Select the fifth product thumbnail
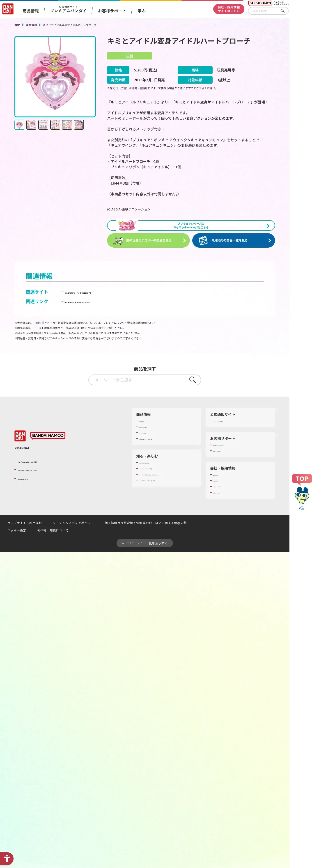The height and width of the screenshot is (868, 312). tap(67, 125)
